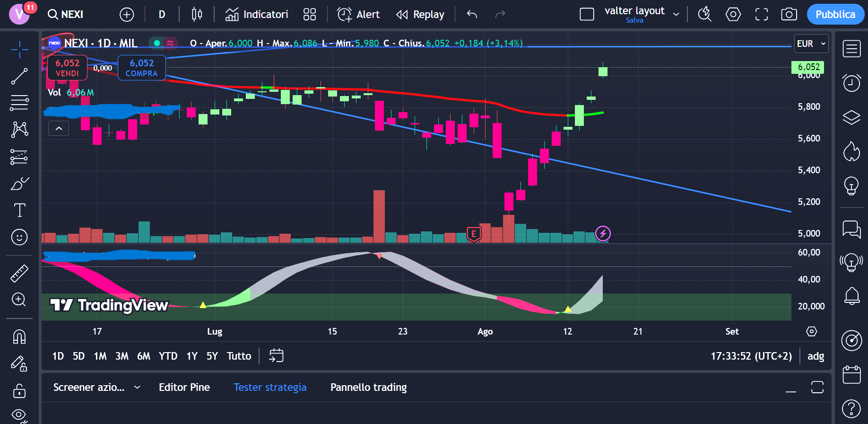The width and height of the screenshot is (868, 424).
Task: Change the D timeframe interval
Action: [162, 15]
